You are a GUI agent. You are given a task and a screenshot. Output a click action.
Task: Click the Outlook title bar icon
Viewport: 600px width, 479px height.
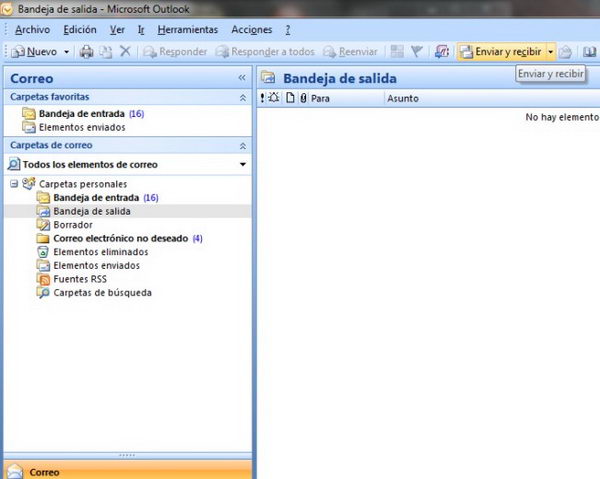click(x=7, y=9)
